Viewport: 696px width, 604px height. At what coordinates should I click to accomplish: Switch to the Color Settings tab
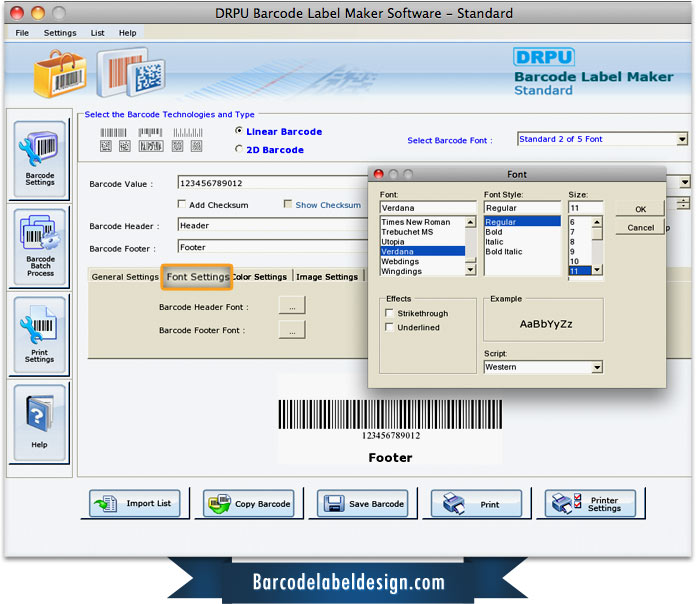click(261, 277)
